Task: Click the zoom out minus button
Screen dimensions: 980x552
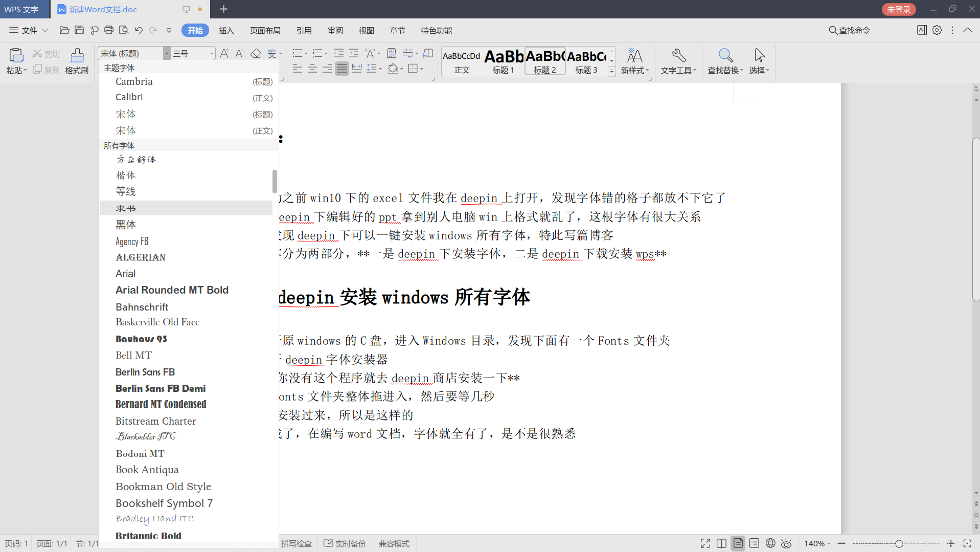Action: click(x=841, y=543)
